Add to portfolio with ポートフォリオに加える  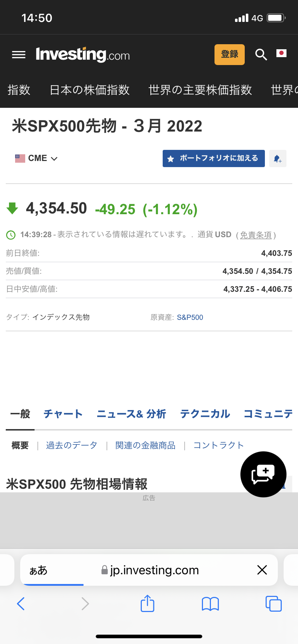pos(213,158)
